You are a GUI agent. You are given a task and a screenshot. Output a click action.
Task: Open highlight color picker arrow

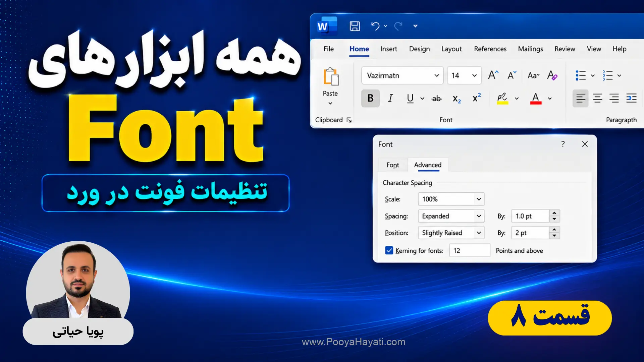pyautogui.click(x=517, y=99)
